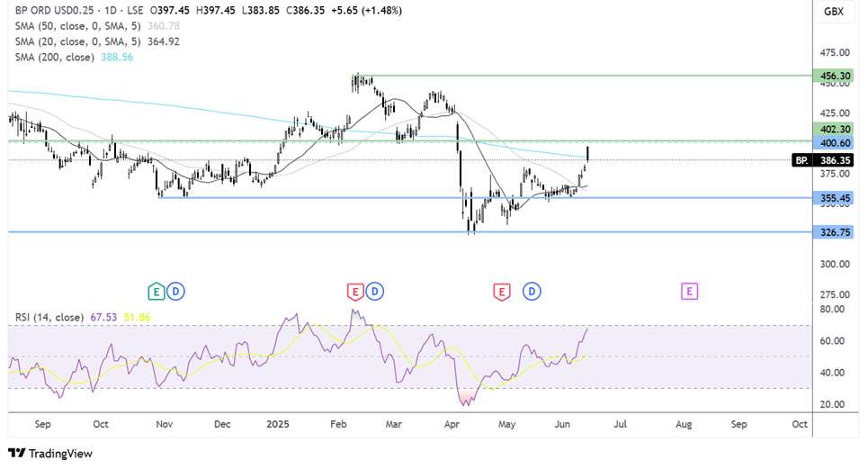Click the Nov label on time axis
868x469 pixels.
click(x=165, y=424)
